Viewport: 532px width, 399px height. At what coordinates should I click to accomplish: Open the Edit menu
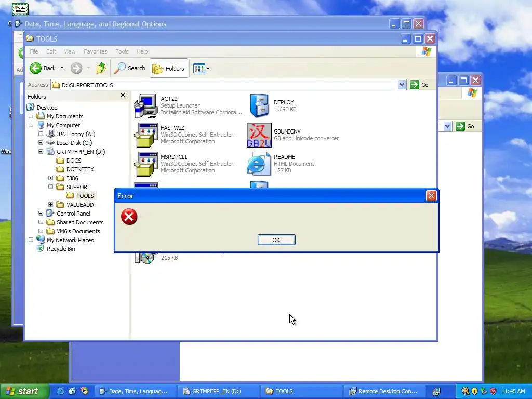point(51,51)
